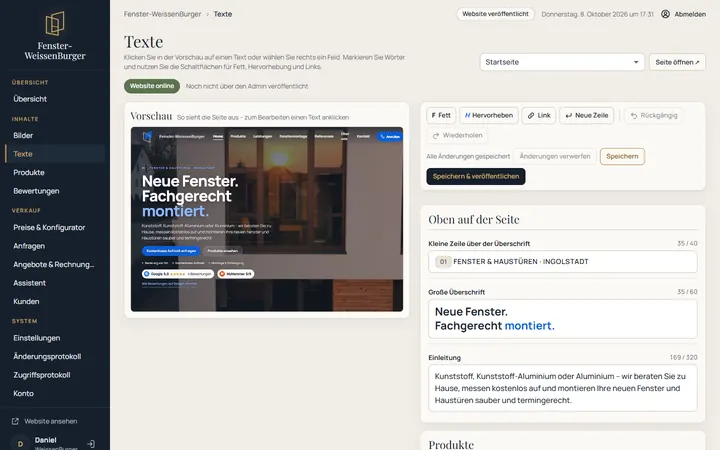Click Seite öffnen button
The image size is (720, 450).
point(677,62)
